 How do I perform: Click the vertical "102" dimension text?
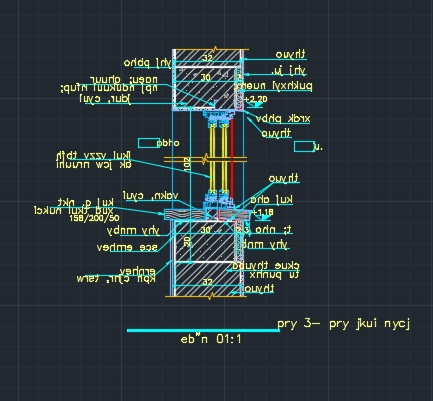pyautogui.click(x=187, y=165)
